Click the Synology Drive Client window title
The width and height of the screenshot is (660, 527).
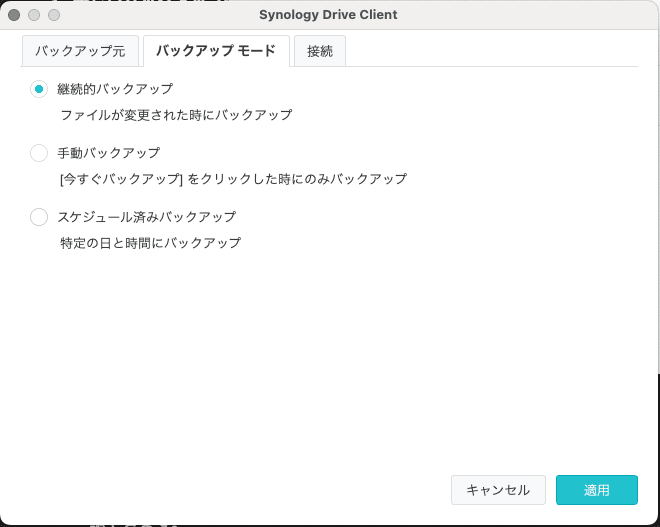click(x=328, y=15)
